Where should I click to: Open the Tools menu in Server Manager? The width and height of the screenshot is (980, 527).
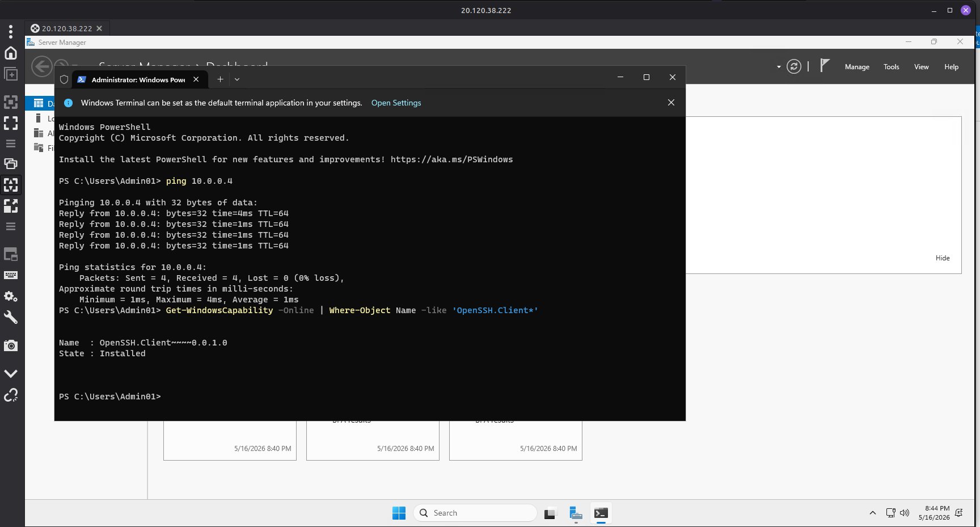891,67
